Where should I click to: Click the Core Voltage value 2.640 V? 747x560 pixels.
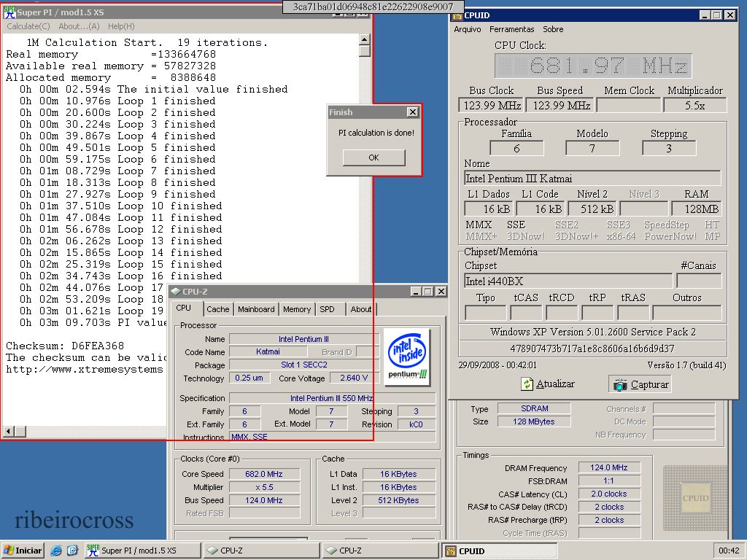354,378
